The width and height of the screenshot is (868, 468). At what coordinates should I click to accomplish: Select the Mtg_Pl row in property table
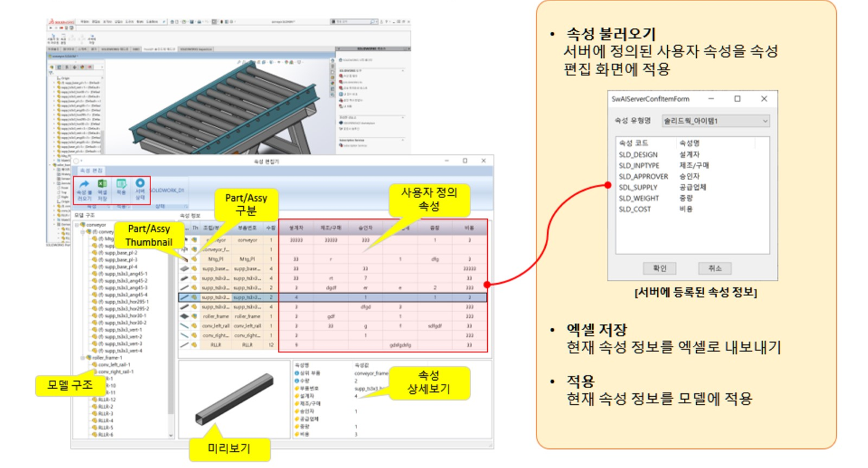point(333,259)
